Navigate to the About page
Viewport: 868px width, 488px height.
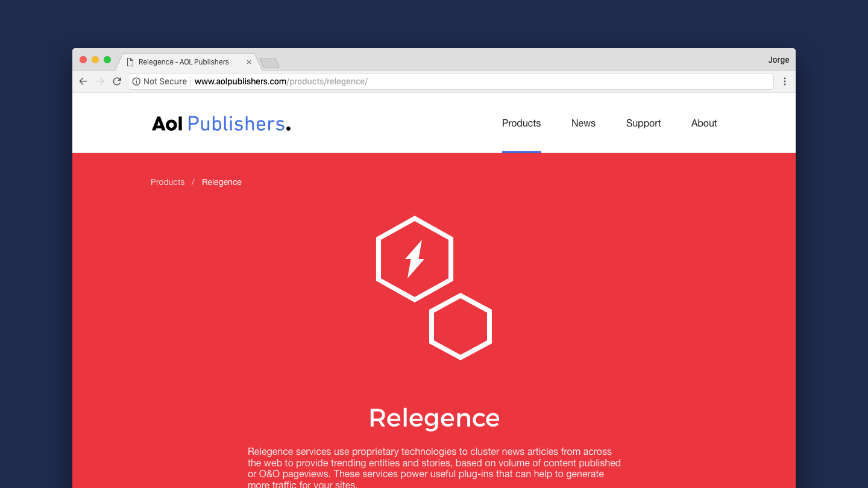click(x=703, y=123)
